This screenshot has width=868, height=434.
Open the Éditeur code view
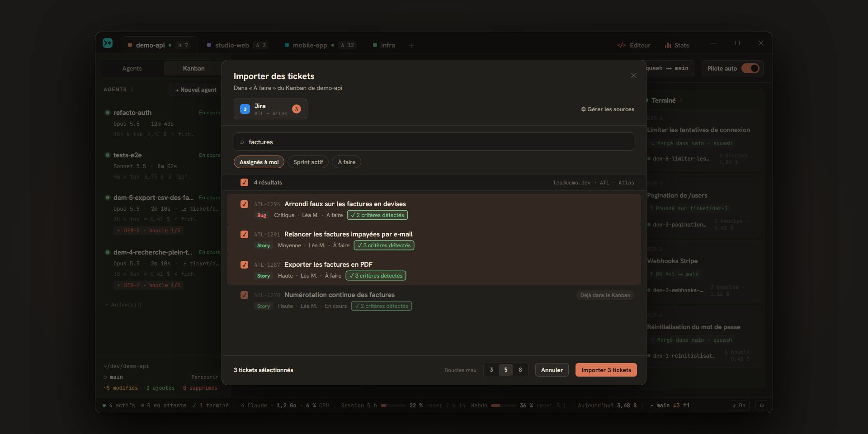634,45
